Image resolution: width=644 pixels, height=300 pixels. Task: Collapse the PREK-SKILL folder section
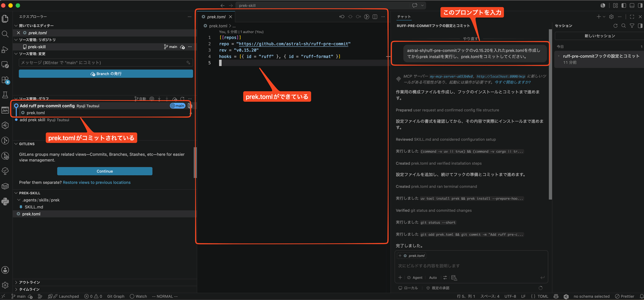click(16, 193)
